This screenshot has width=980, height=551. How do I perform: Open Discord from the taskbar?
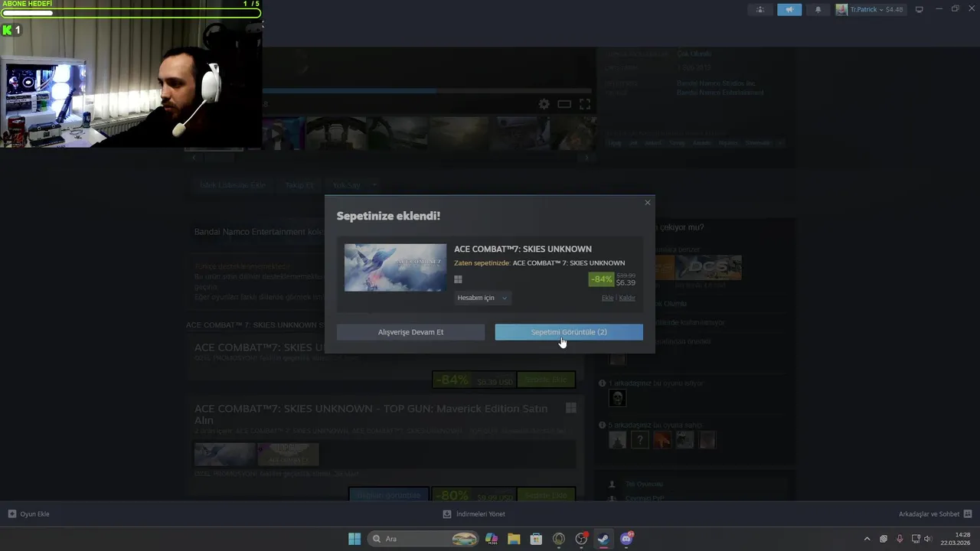tap(626, 539)
